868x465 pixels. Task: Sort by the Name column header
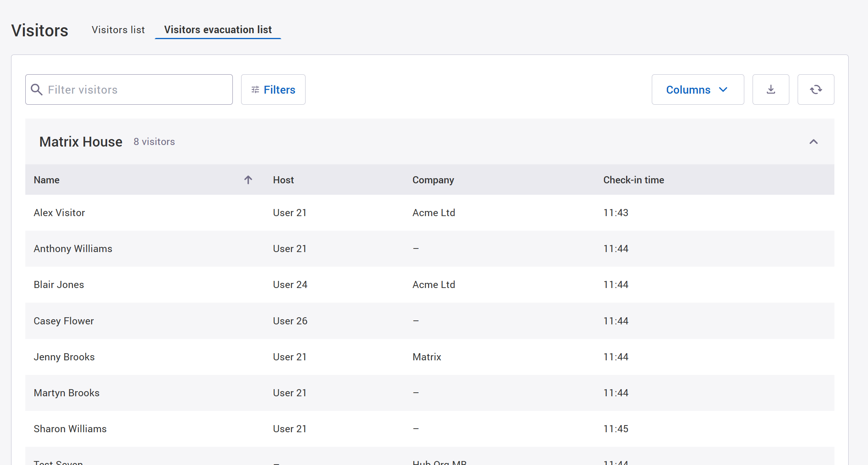click(47, 180)
